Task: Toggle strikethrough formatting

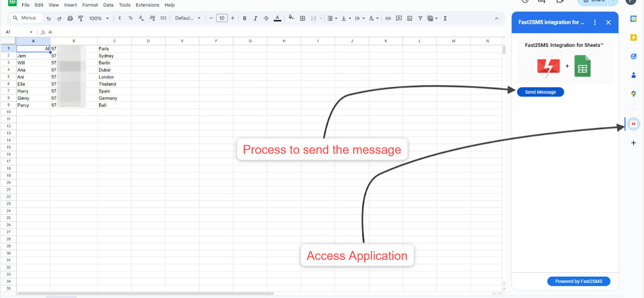Action: (x=266, y=18)
